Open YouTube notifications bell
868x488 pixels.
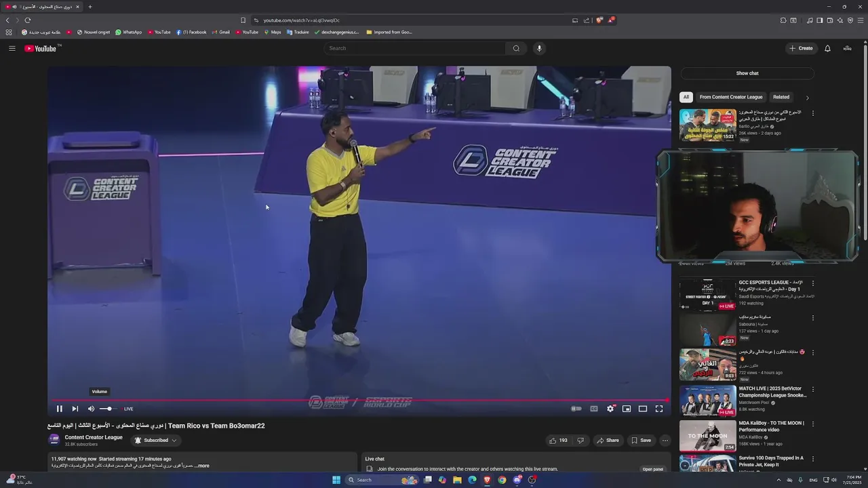click(827, 48)
